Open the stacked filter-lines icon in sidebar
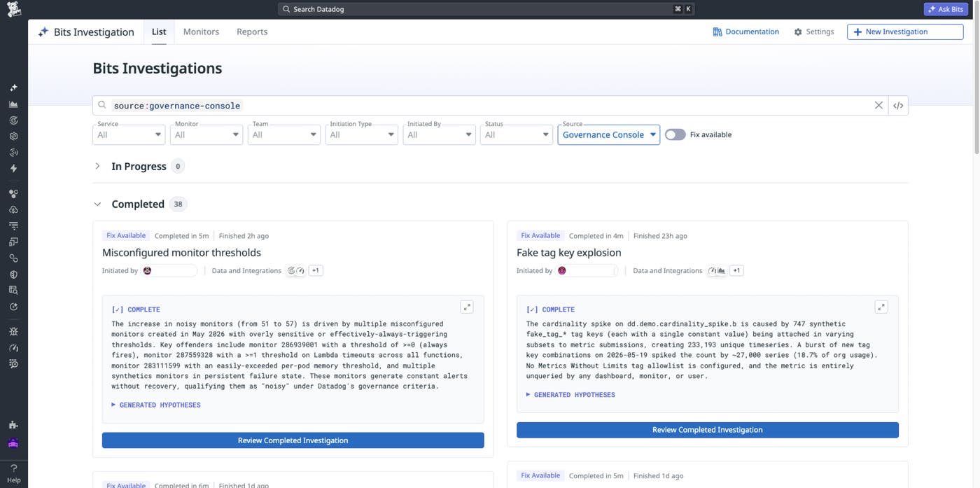Image resolution: width=980 pixels, height=488 pixels. coord(13,225)
